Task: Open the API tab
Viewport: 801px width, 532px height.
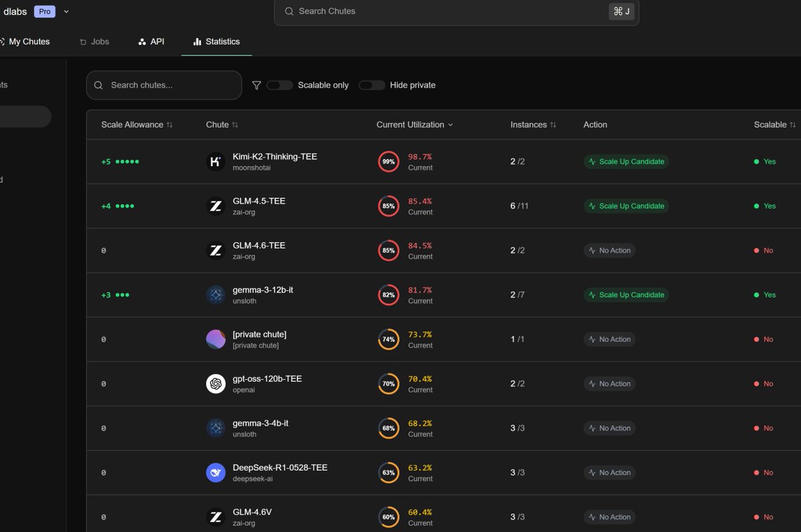Action: (151, 41)
